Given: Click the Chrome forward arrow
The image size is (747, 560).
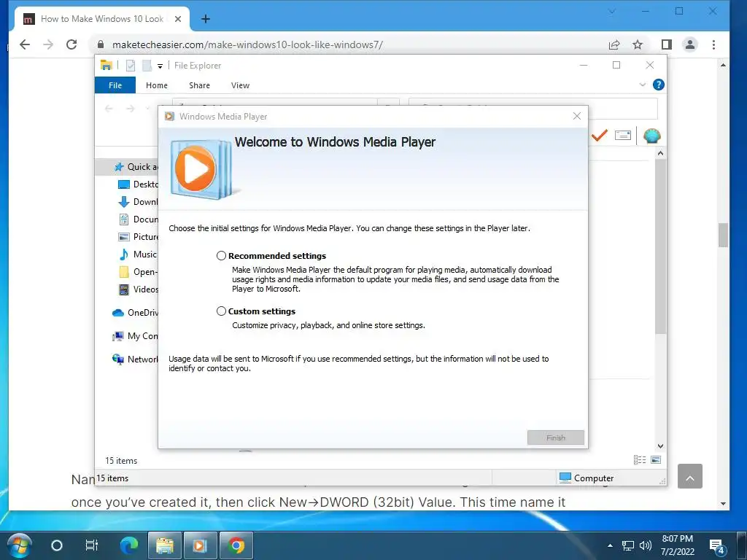Looking at the screenshot, I should click(48, 44).
